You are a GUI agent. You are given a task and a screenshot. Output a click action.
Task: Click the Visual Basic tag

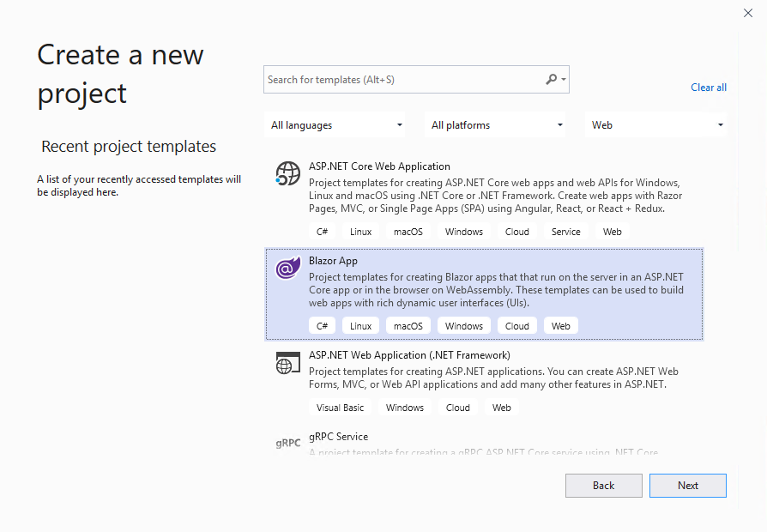coord(340,408)
